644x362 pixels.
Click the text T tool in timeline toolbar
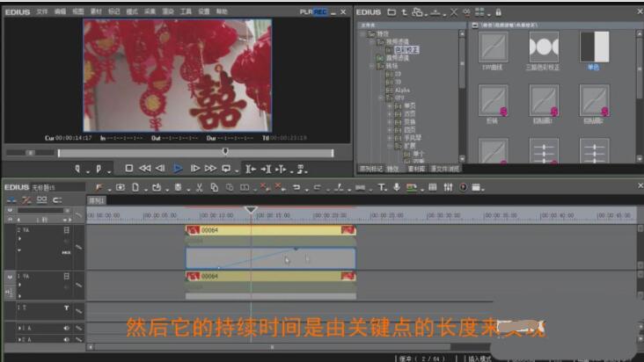pos(382,187)
